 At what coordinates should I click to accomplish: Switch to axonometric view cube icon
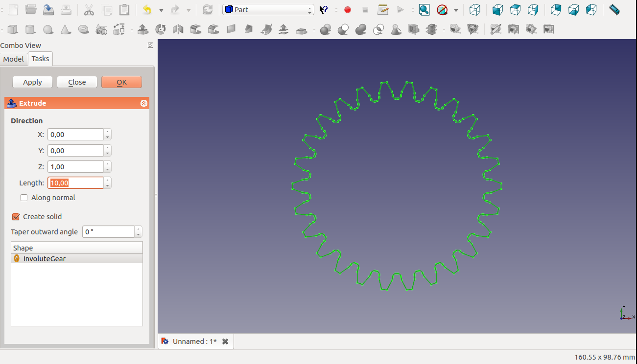tap(474, 10)
